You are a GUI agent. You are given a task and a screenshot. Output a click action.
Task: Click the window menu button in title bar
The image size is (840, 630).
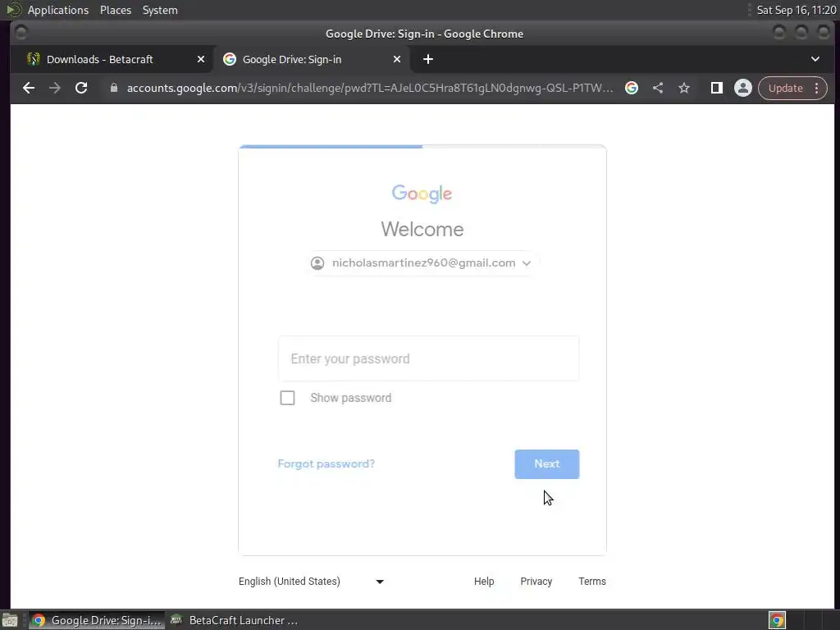[x=21, y=33]
